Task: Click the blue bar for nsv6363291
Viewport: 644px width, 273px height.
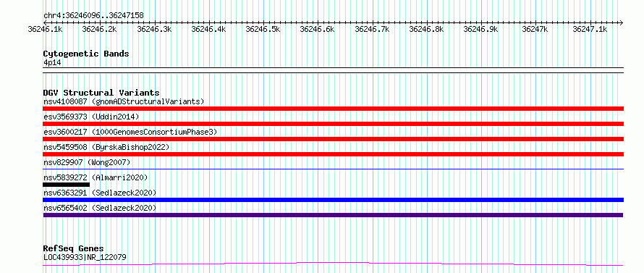Action: [x=333, y=200]
